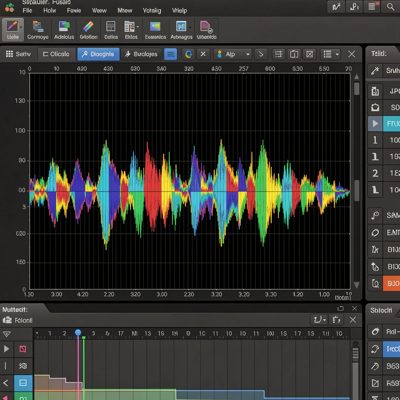The height and width of the screenshot is (400, 400).
Task: Open the Vhielp menu
Action: pos(179,11)
